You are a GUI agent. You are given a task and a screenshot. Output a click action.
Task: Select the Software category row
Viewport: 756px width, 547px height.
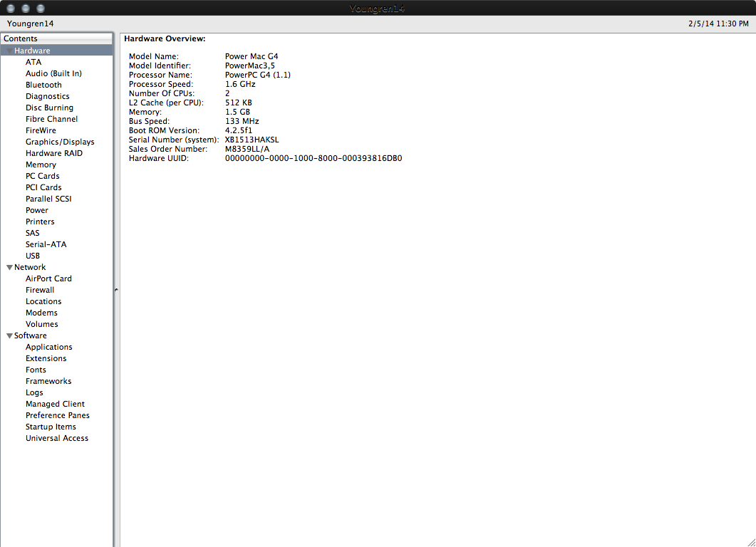click(57, 335)
